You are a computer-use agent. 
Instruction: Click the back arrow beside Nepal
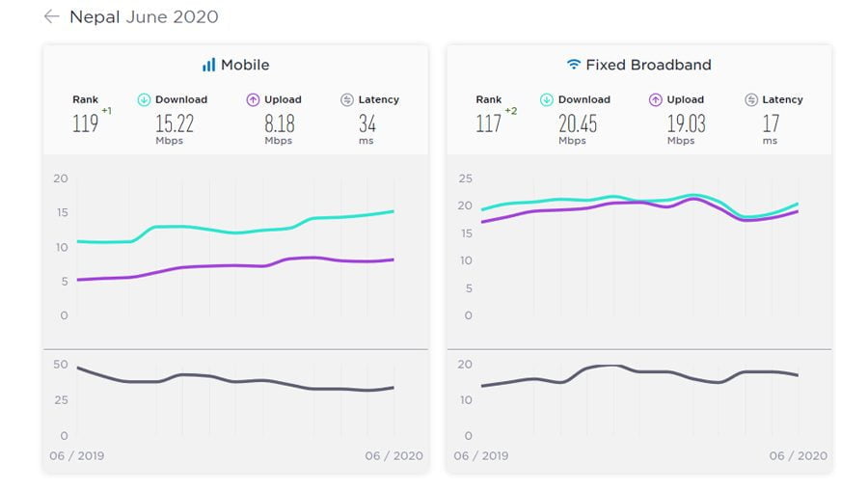point(51,16)
